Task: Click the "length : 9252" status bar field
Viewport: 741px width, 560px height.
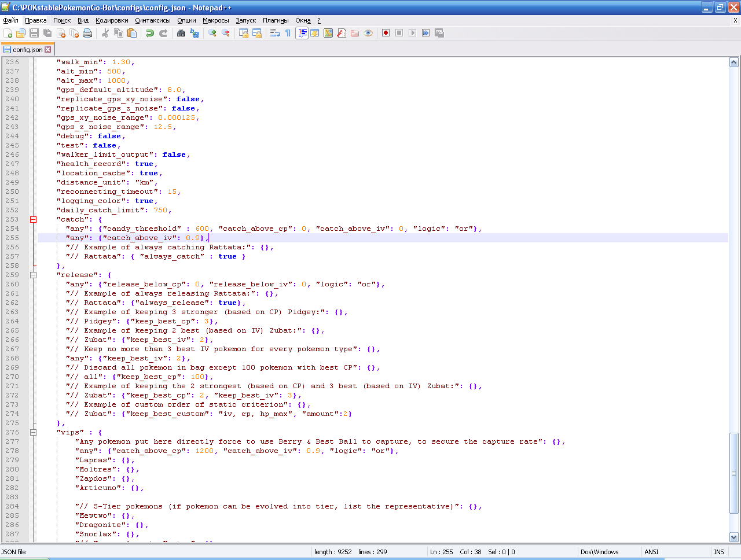Action: click(x=333, y=552)
